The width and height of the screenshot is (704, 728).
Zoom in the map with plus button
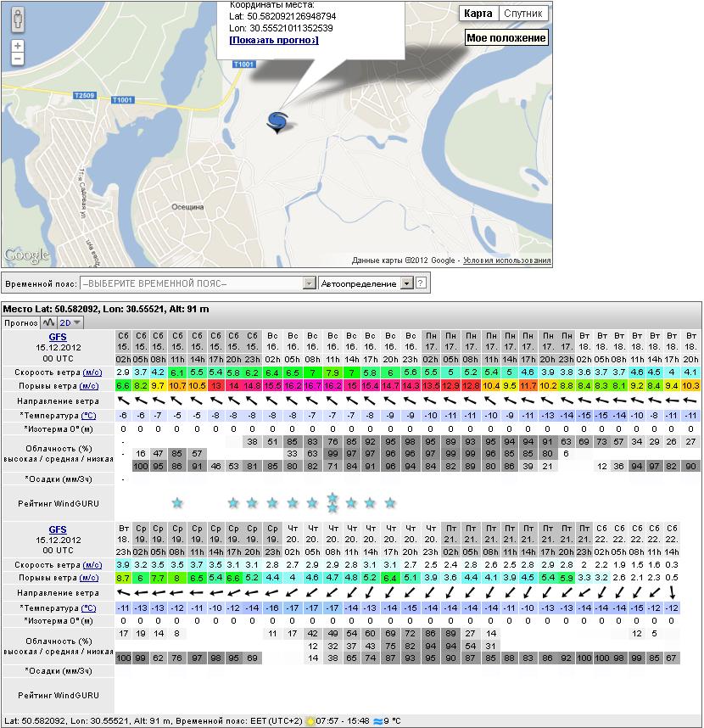tap(18, 46)
